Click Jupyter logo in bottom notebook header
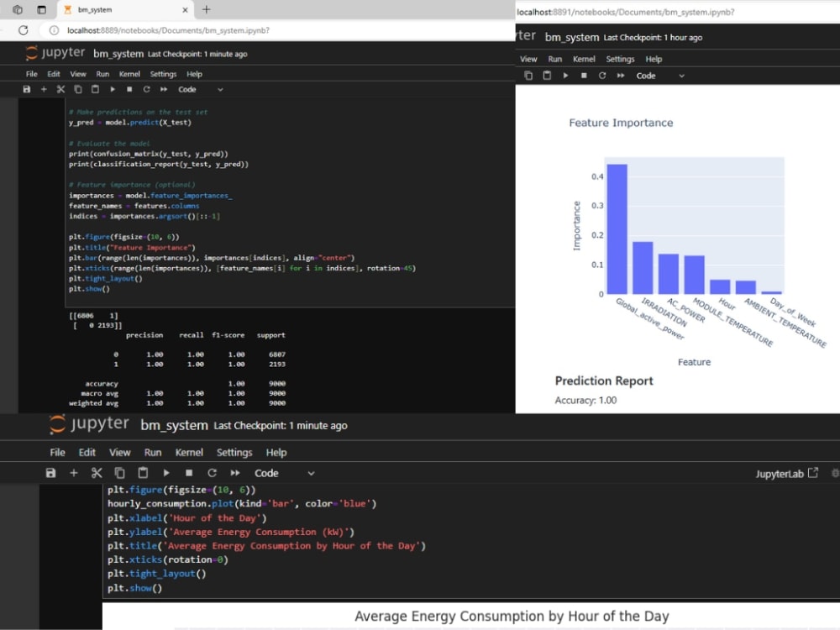Image resolution: width=840 pixels, height=630 pixels. click(x=89, y=423)
